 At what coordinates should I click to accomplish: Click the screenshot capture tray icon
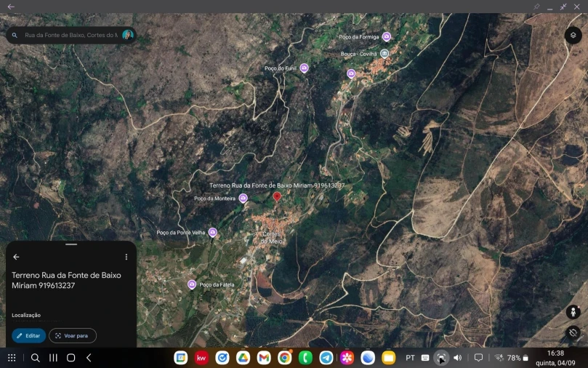pos(441,358)
